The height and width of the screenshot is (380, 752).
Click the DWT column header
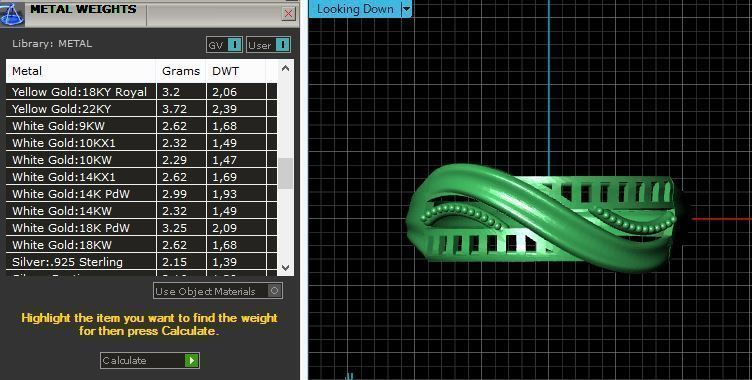click(x=235, y=71)
